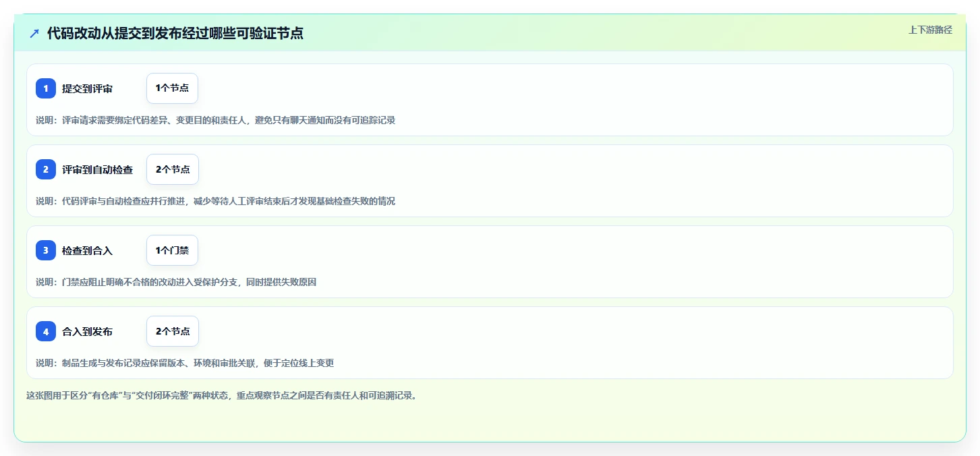Click the 1个门禁 chip
This screenshot has height=456, width=980.
pyautogui.click(x=172, y=250)
